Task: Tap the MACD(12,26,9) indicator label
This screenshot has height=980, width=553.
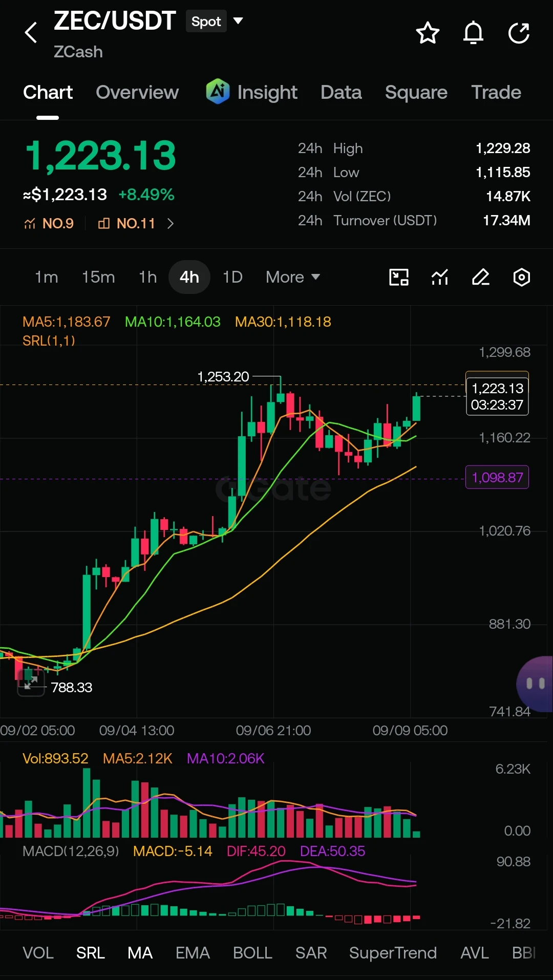Action: coord(71,851)
